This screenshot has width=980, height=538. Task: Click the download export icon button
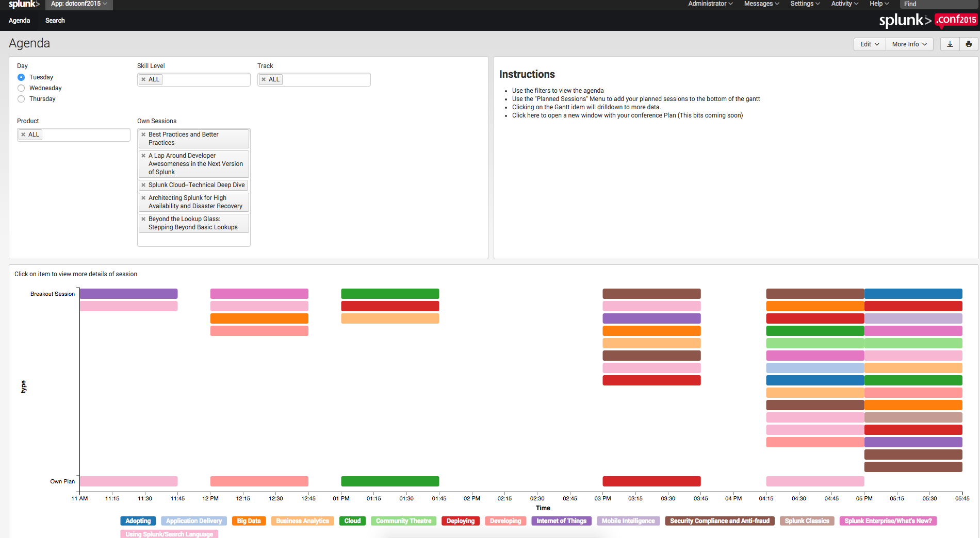[x=950, y=44]
